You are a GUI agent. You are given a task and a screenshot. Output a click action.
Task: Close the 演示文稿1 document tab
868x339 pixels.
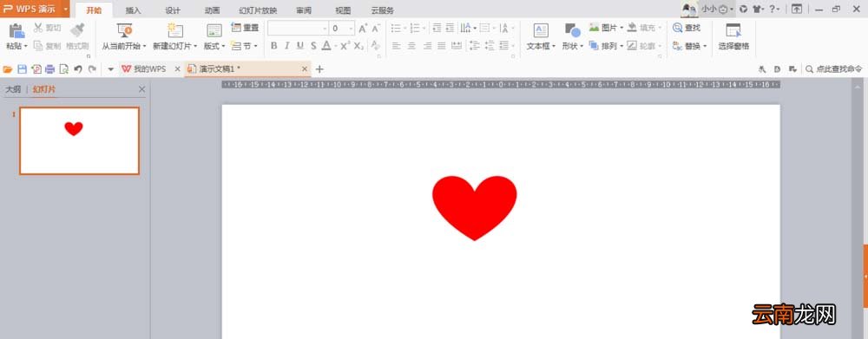[305, 69]
